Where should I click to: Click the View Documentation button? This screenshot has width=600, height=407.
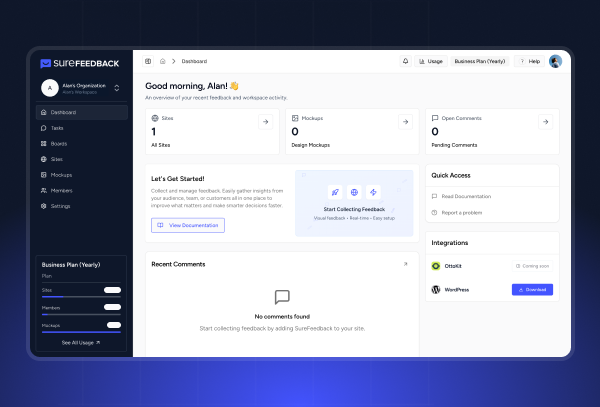[188, 225]
